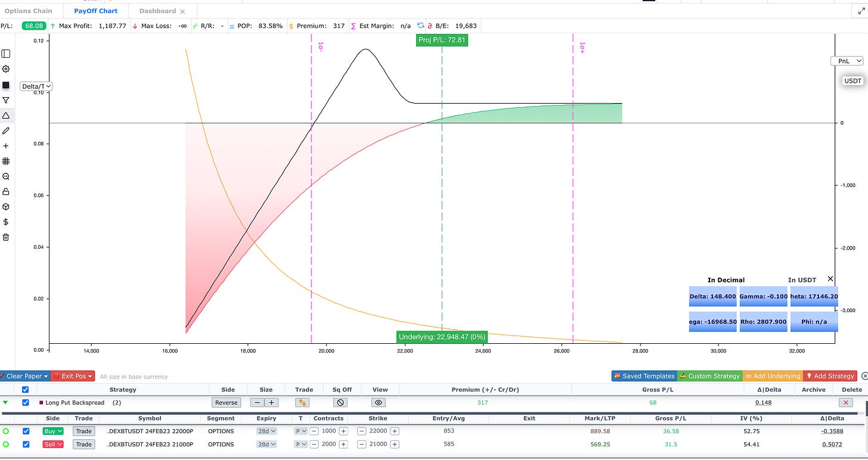The width and height of the screenshot is (868, 460).
Task: Increase contracts on the 22000P leg
Action: [343, 431]
